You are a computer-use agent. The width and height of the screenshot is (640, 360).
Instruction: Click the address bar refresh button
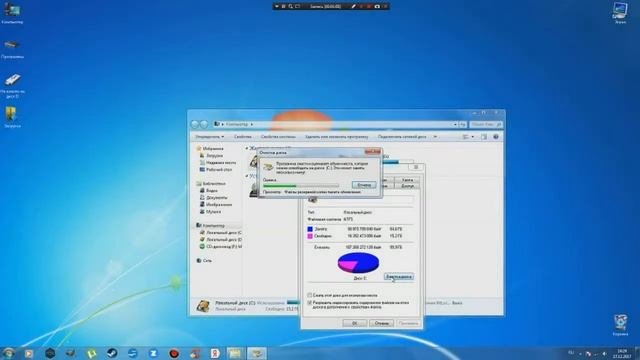click(462, 124)
